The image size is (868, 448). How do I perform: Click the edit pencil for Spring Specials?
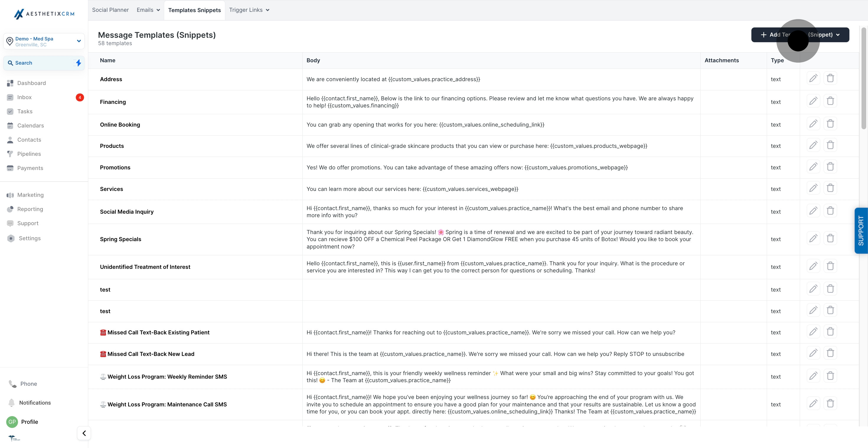813,238
